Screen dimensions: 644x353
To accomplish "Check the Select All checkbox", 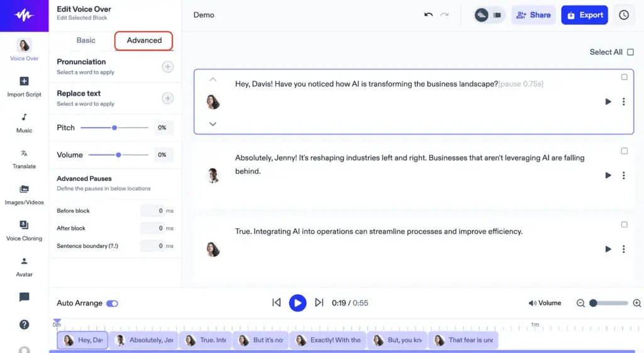I will point(630,52).
